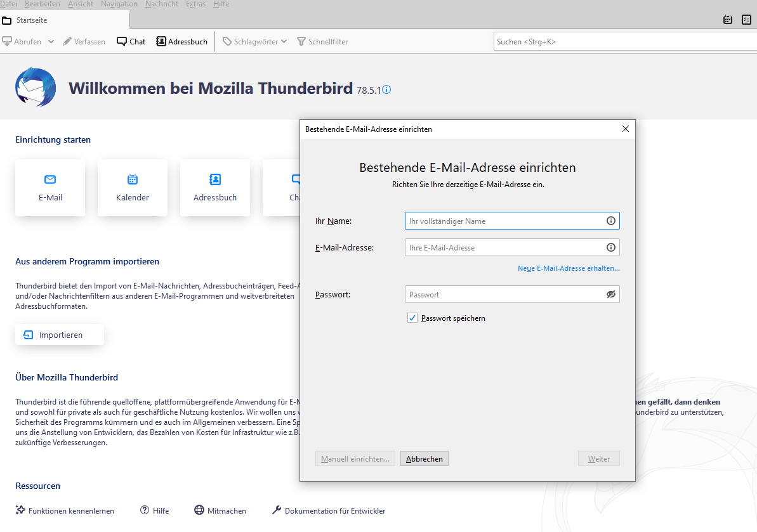
Task: Click the Thunderbird logo
Action: click(36, 87)
